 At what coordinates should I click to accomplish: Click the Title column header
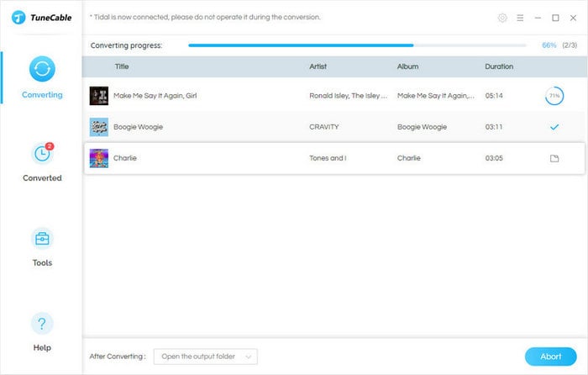pyautogui.click(x=122, y=66)
